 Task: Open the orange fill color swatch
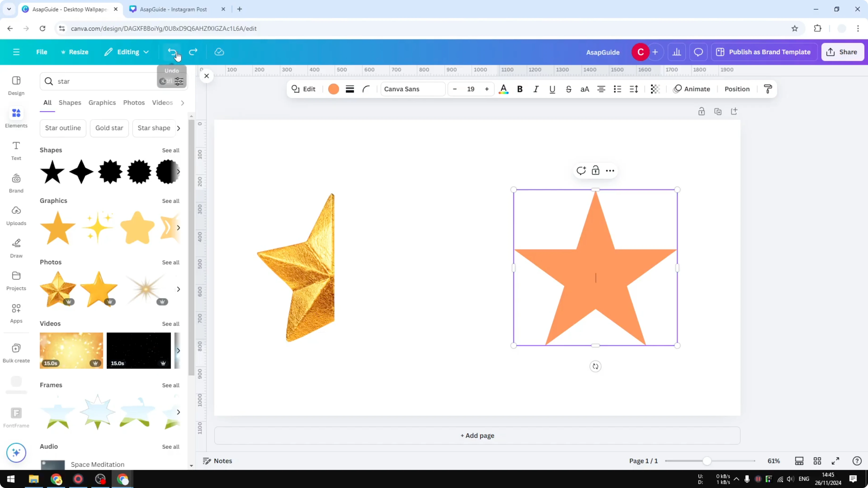pos(333,89)
